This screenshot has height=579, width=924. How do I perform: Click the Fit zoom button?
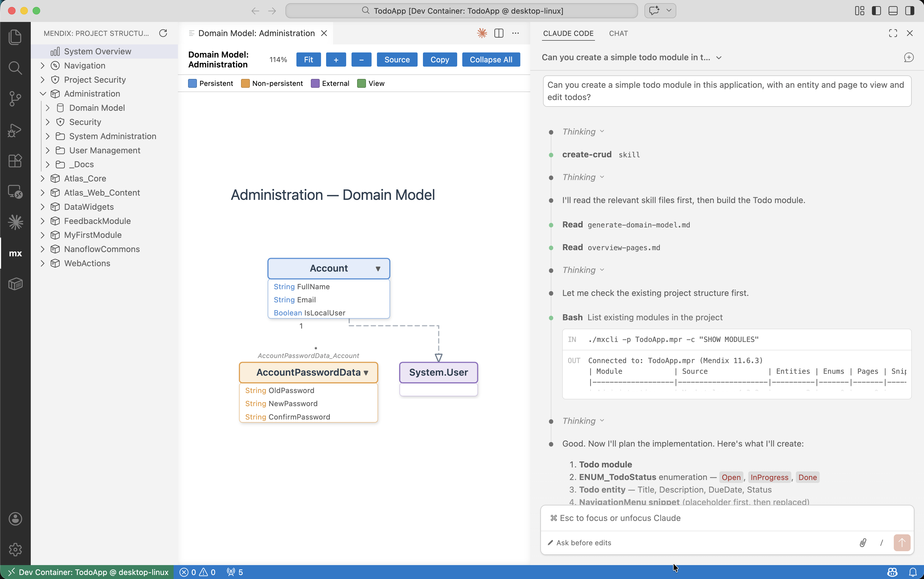pyautogui.click(x=308, y=60)
